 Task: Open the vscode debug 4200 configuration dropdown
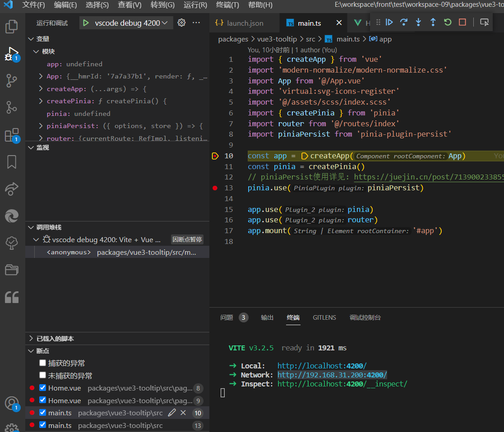126,23
